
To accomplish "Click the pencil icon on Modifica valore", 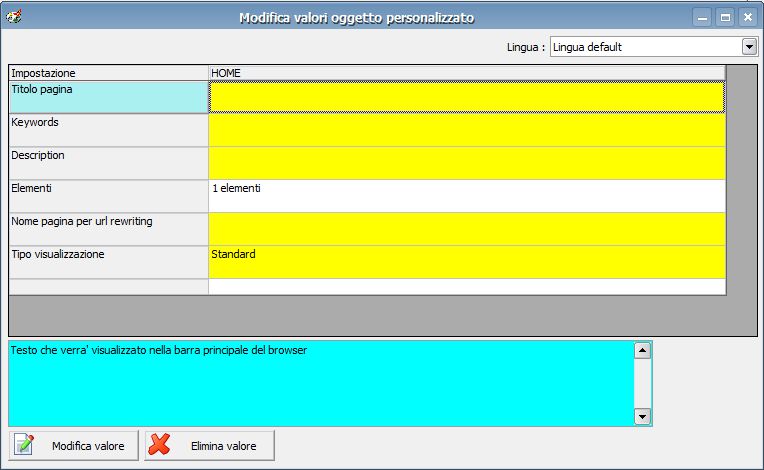I will tap(24, 444).
